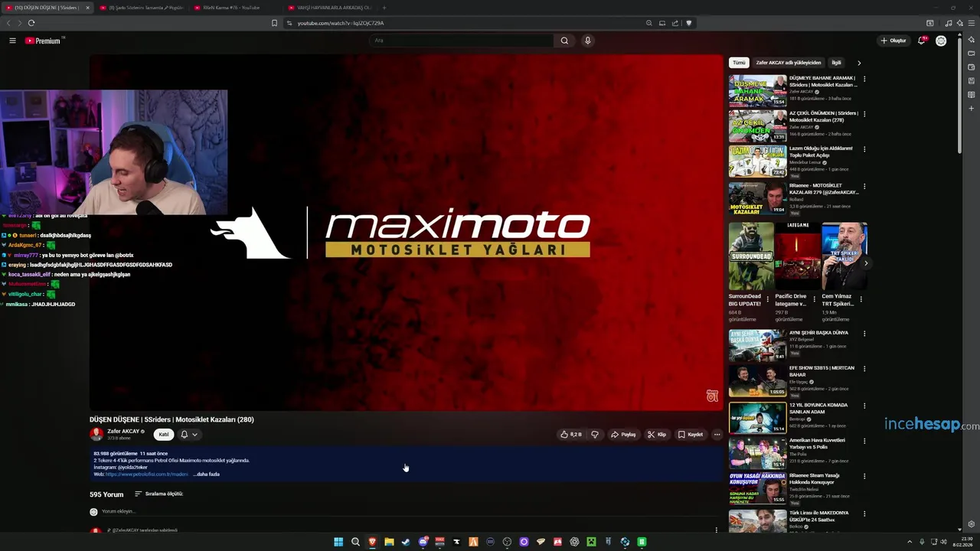Viewport: 980px width, 551px height.
Task: Open Amerikan Hava Kuvvetleri video title
Action: 817,444
